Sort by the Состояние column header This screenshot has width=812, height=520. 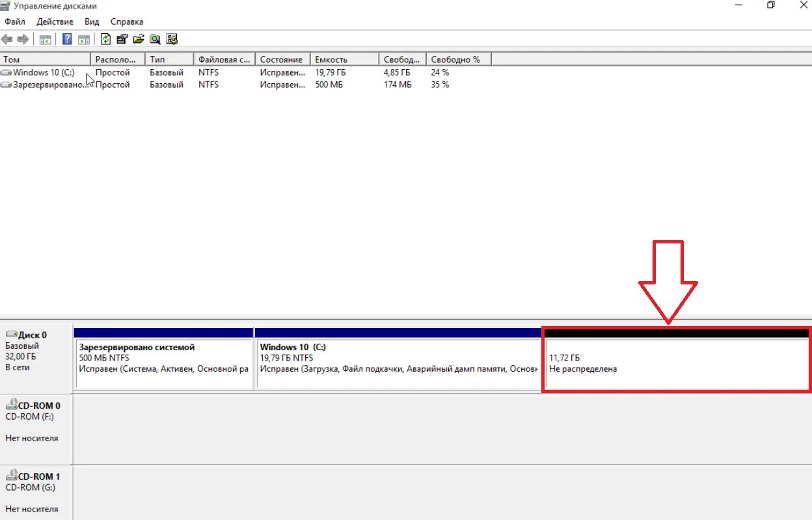pos(283,59)
